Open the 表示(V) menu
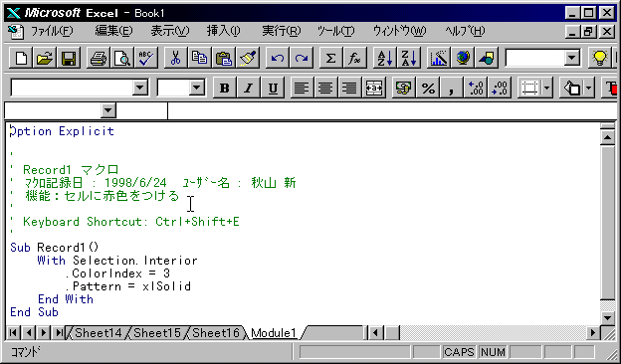 [x=170, y=31]
